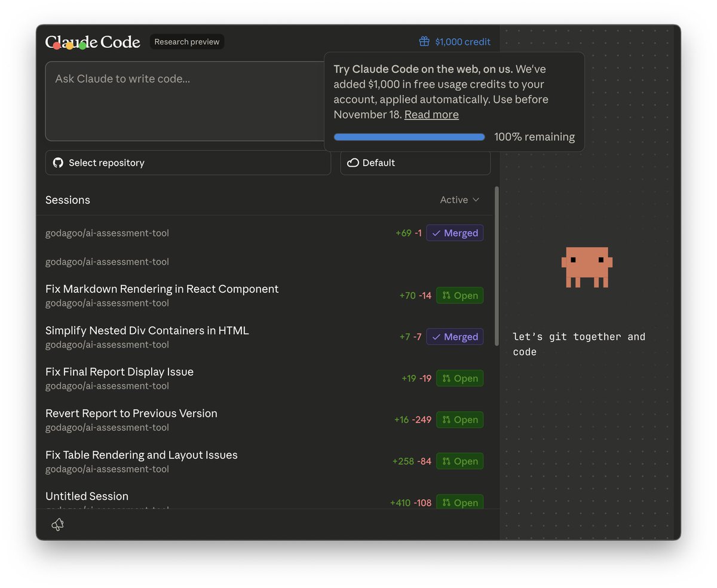The image size is (717, 588).
Task: Click the +70 -14 diff stats
Action: point(415,295)
